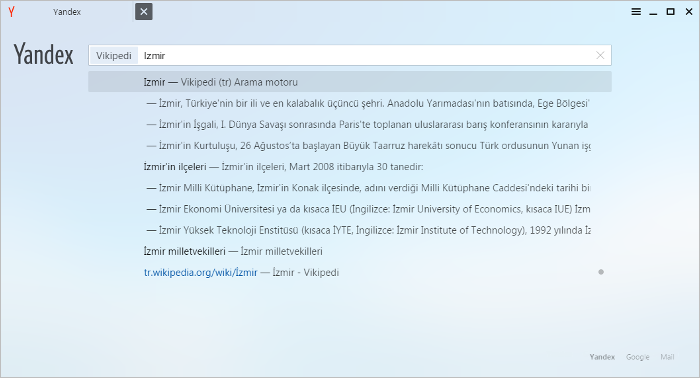Viewport: 700px width, 378px height.
Task: Select suggestion İzmir Ekonomi Üniversitesi
Action: click(x=350, y=209)
